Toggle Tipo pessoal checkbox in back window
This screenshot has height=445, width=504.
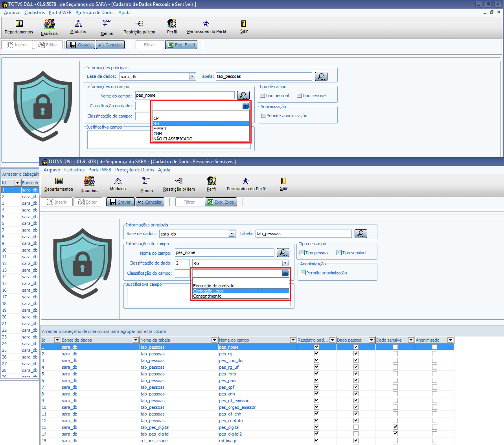point(263,96)
